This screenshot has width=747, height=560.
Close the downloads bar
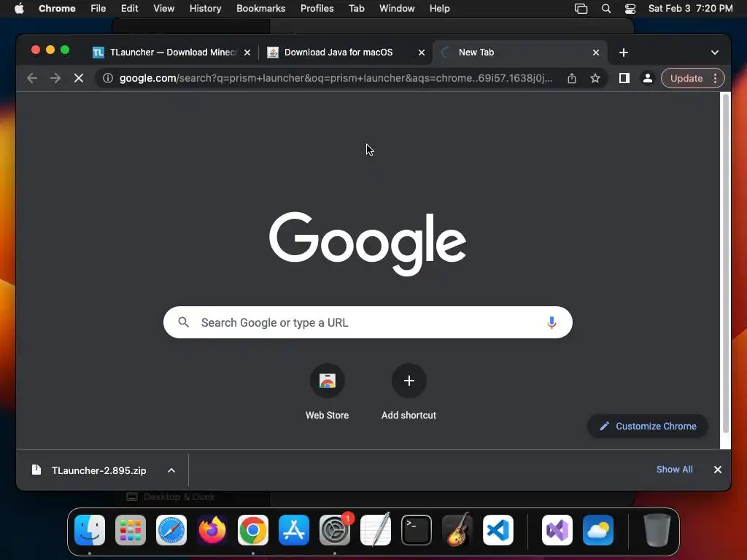click(718, 470)
